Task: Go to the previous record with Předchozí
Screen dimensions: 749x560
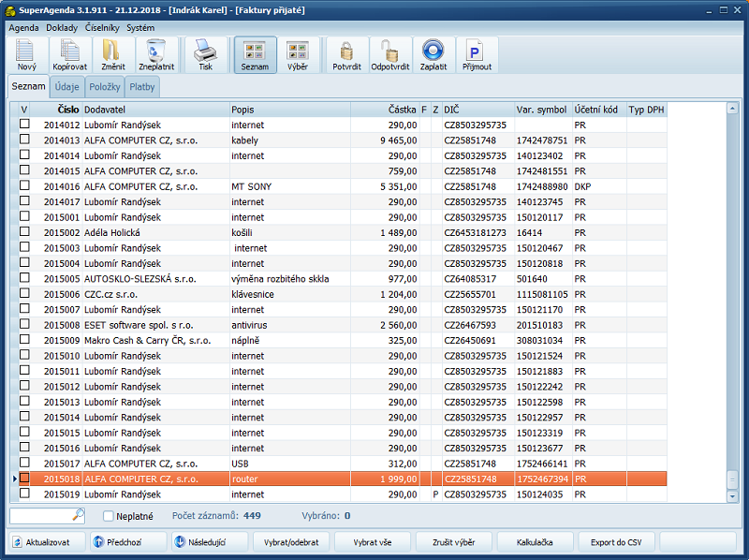Action: 128,542
